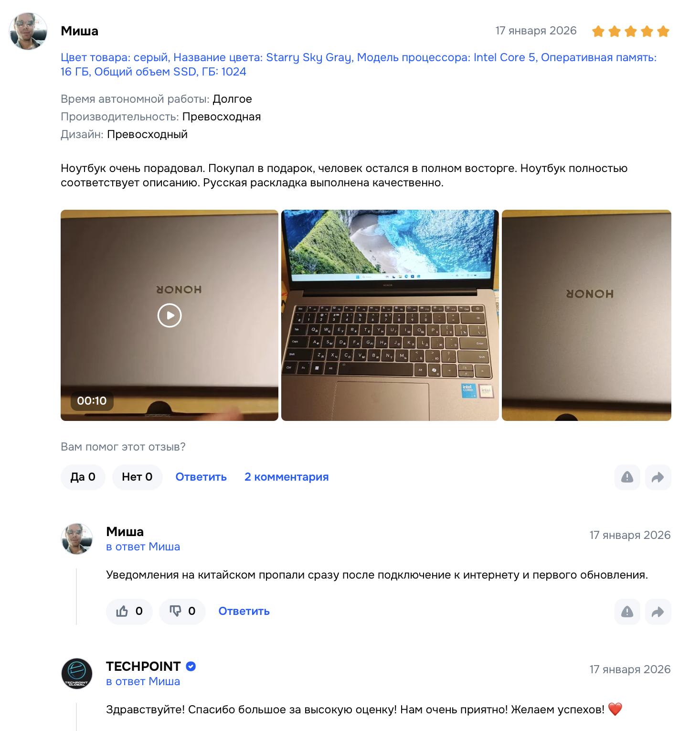Click 'Ответить' under Misha's comment
700x731 pixels.
(x=244, y=611)
